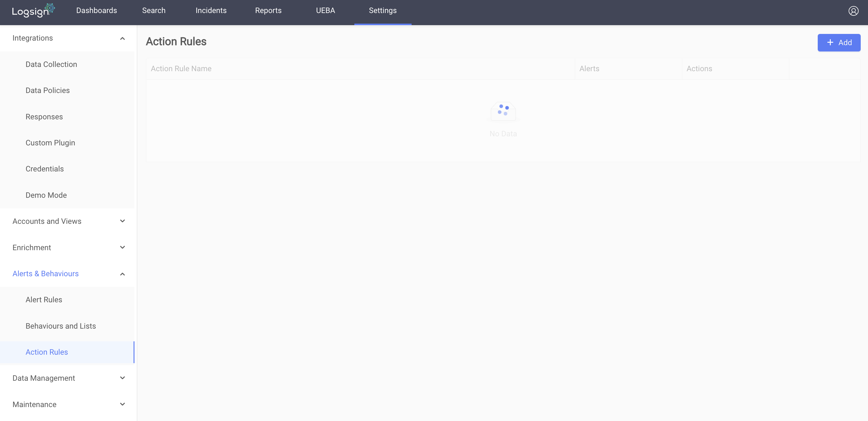Click the Settings tab
The width and height of the screenshot is (868, 421).
(x=383, y=10)
